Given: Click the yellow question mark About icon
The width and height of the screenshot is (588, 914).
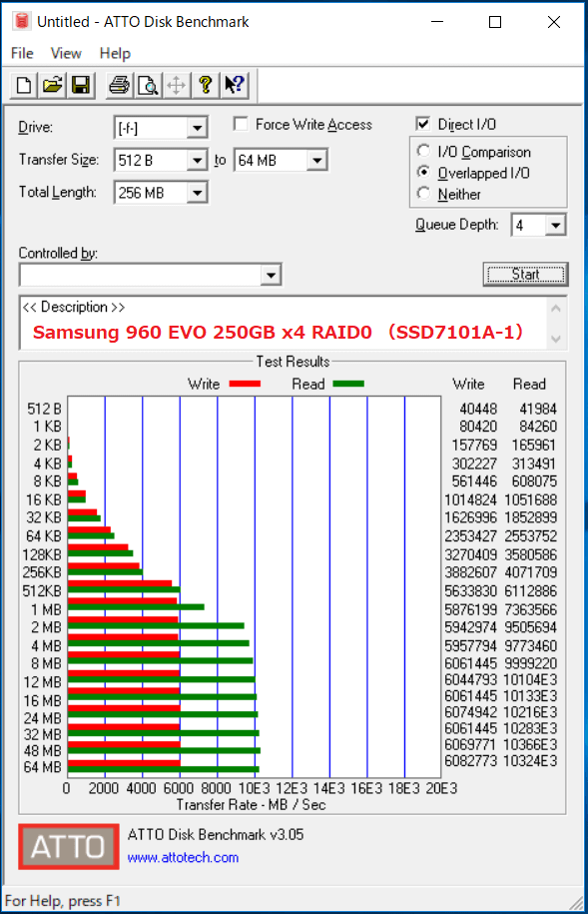Looking at the screenshot, I should 205,85.
